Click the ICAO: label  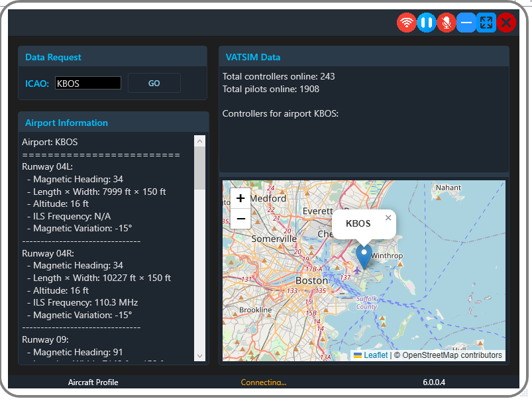pyautogui.click(x=37, y=84)
